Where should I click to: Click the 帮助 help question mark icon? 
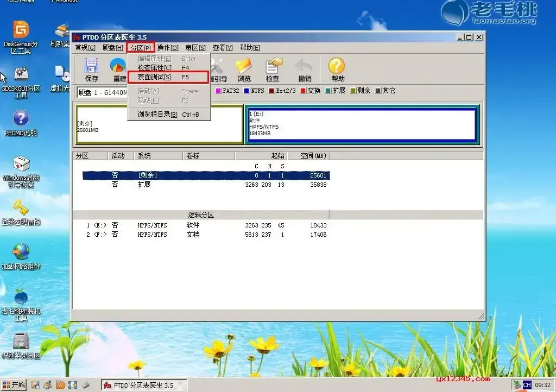[337, 69]
